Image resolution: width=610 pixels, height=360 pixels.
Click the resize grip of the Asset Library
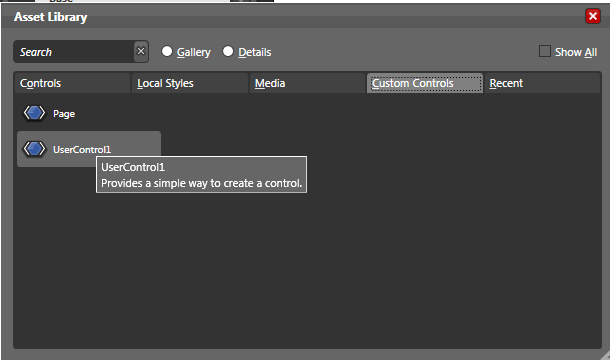coord(605,355)
